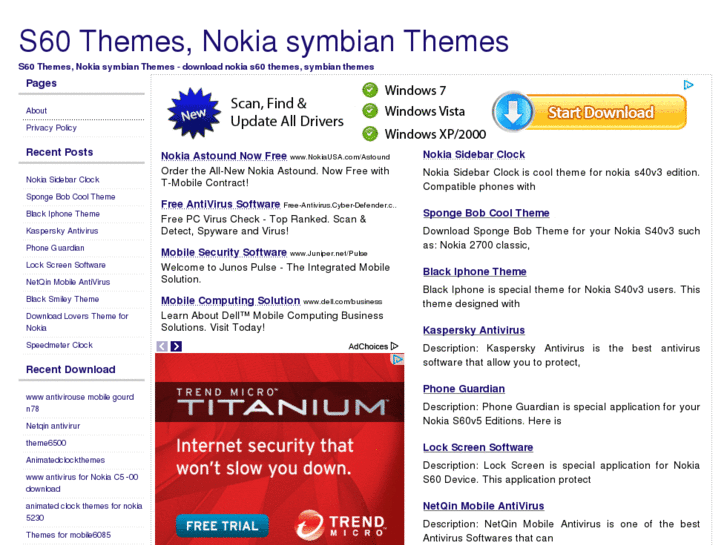Viewport: 727px width, 545px height.
Task: Open Black Iphone Theme post title
Action: [x=474, y=271]
